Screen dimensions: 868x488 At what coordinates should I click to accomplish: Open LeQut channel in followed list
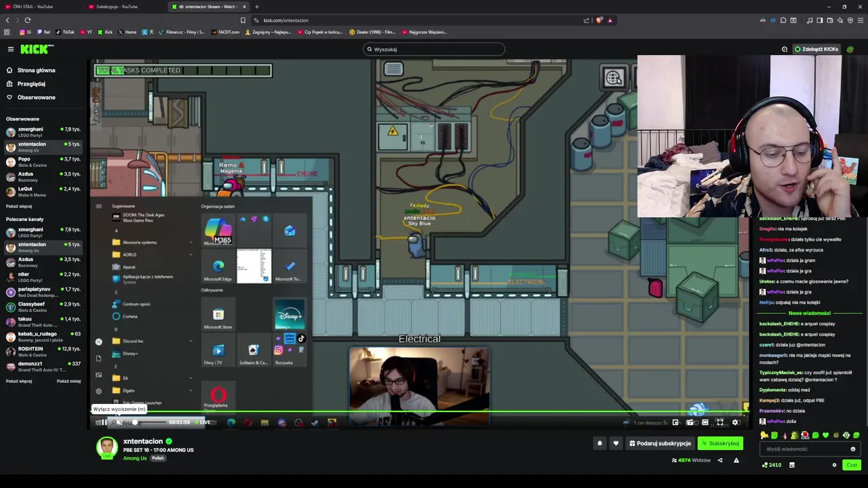(42, 191)
